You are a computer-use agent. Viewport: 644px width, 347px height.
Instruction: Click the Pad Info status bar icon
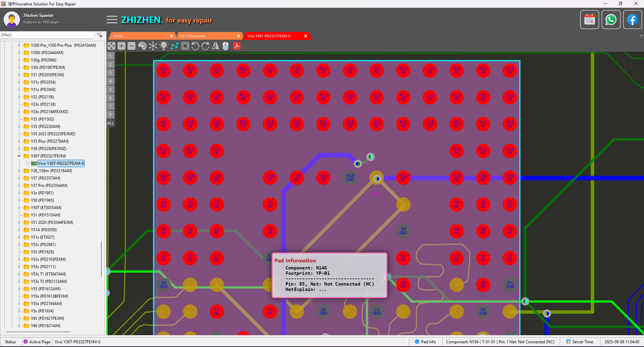(417, 342)
